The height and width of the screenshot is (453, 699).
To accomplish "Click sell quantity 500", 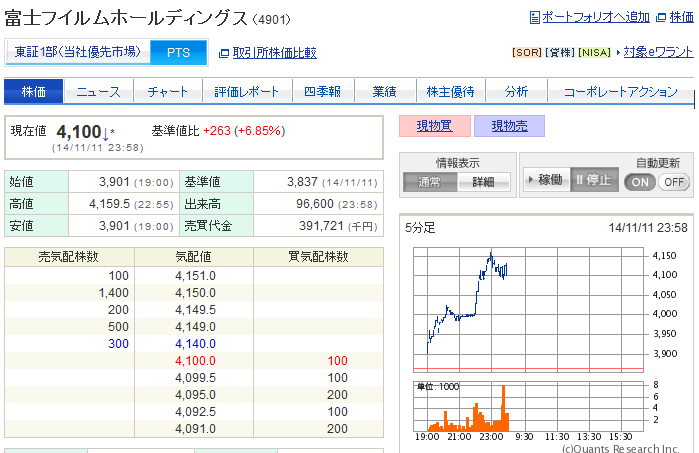I will [118, 327].
